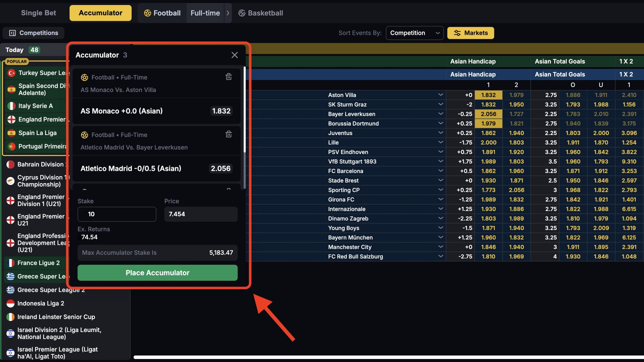Image resolution: width=644 pixels, height=362 pixels.
Task: Click Greece Super League 2 flag icon
Action: pos(10,290)
